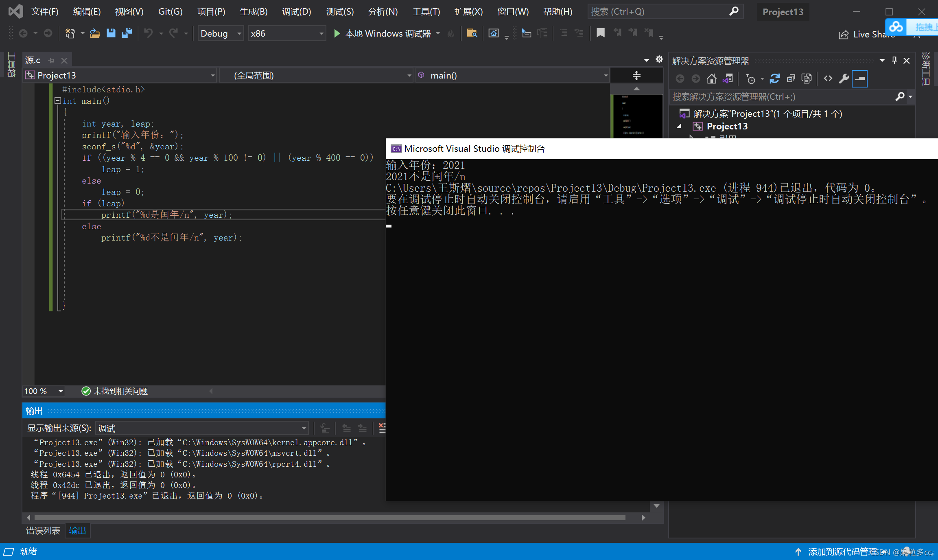This screenshot has height=560, width=938.
Task: Click the pending changes filter clock icon
Action: point(750,79)
